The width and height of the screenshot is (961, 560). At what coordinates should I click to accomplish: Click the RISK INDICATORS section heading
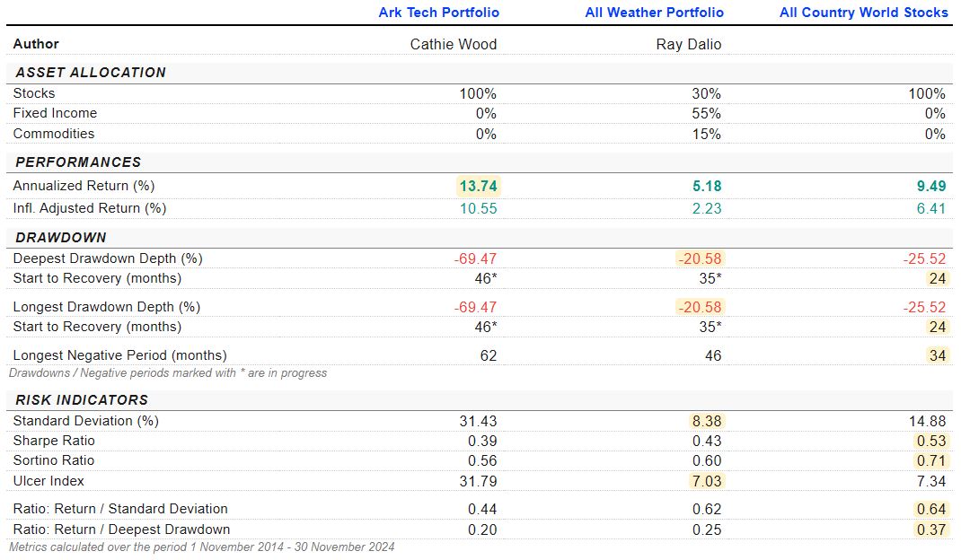pyautogui.click(x=82, y=400)
